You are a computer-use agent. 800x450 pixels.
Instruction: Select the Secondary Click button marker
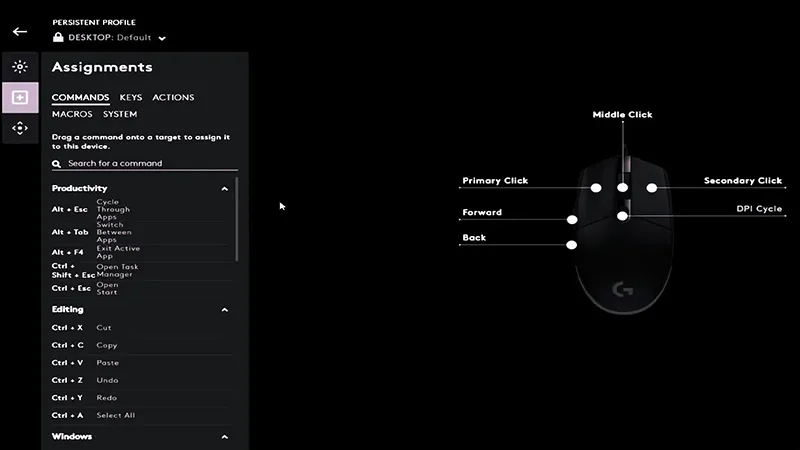pos(651,187)
